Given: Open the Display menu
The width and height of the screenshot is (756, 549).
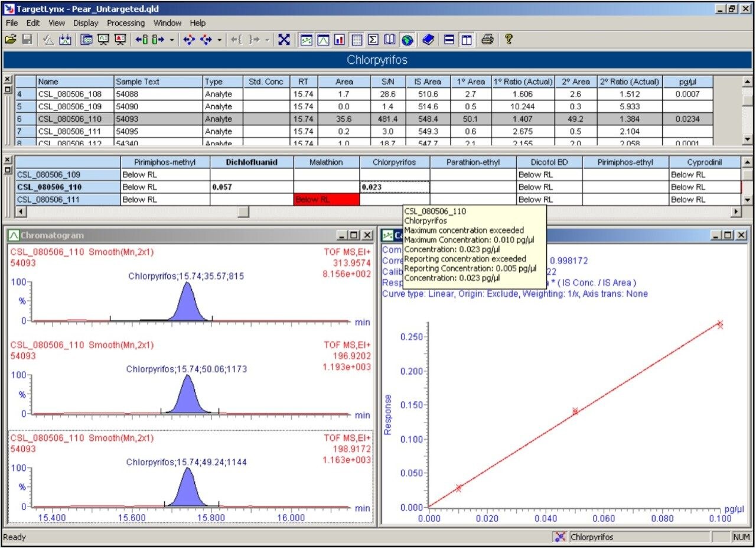Looking at the screenshot, I should point(86,23).
